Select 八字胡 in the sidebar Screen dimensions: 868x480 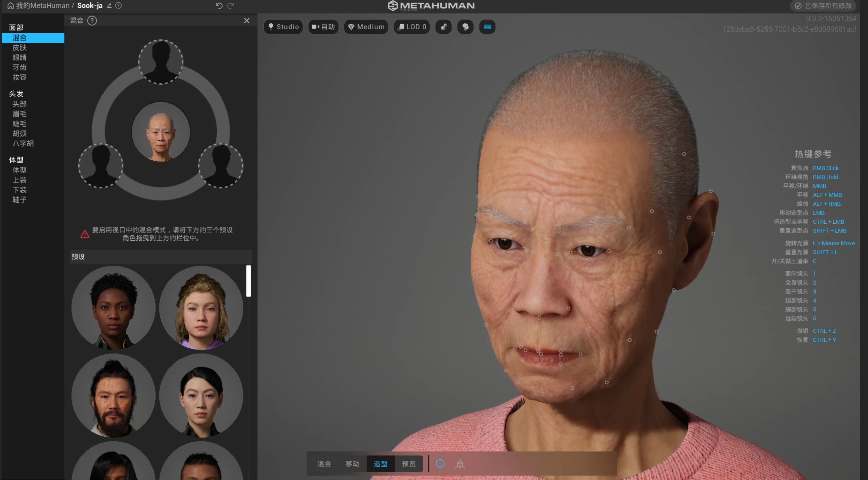pyautogui.click(x=23, y=143)
